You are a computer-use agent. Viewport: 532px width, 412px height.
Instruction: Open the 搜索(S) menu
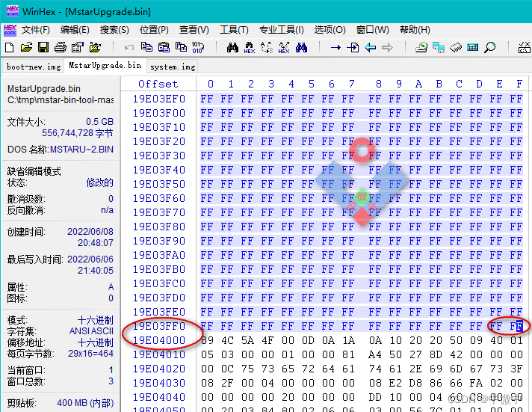click(114, 30)
